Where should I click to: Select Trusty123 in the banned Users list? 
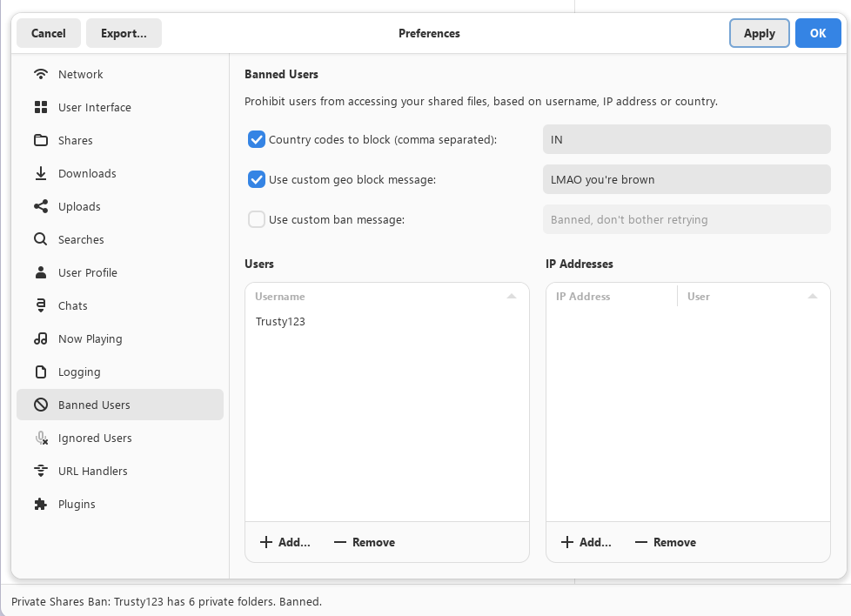point(387,321)
